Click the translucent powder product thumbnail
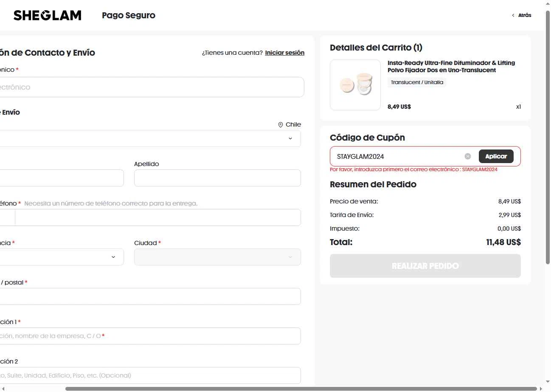This screenshot has width=551, height=392. 355,85
